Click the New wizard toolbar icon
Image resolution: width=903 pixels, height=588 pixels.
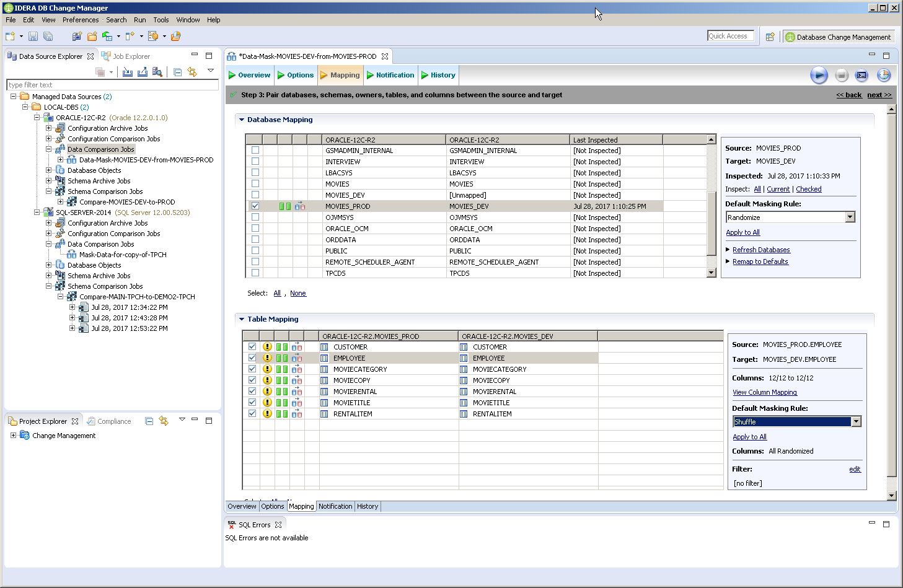click(11, 37)
